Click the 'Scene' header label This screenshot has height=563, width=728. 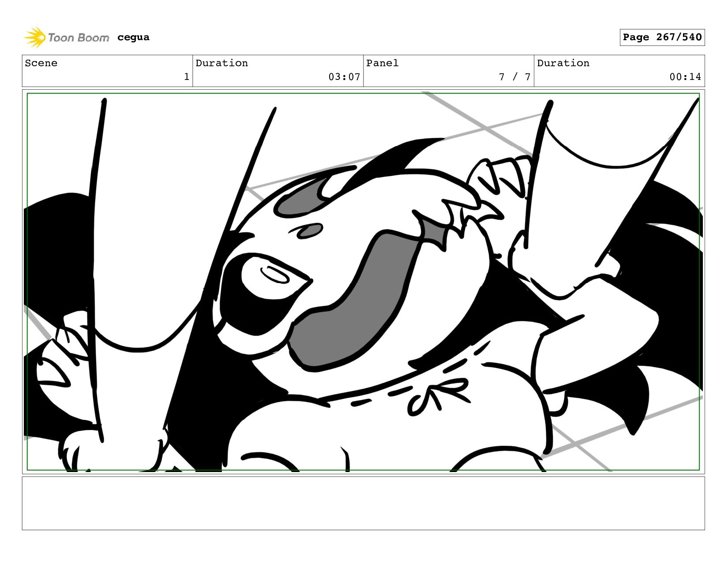click(x=41, y=63)
